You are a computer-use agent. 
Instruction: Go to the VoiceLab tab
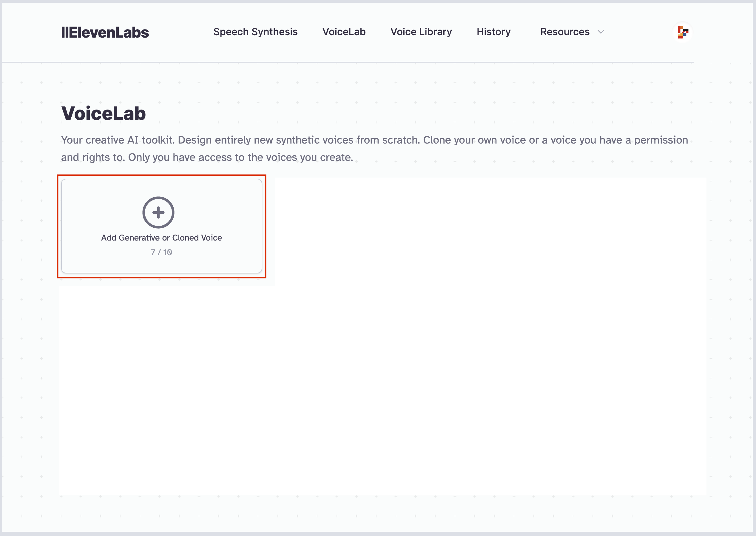pos(344,32)
